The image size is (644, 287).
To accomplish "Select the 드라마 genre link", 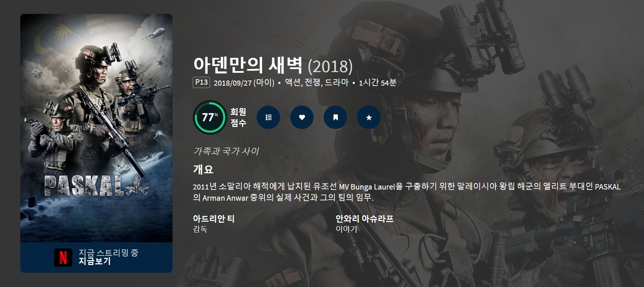I will (x=337, y=83).
